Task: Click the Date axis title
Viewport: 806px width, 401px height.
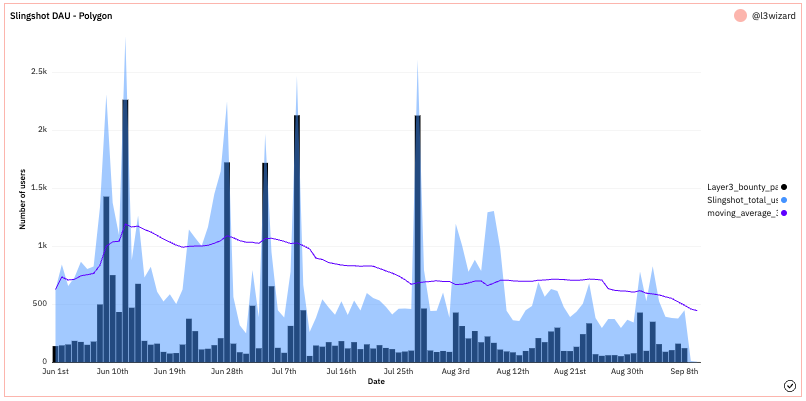Action: tap(376, 381)
